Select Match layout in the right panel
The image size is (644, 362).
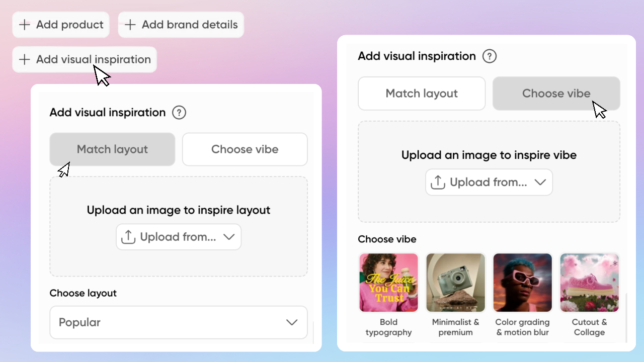tap(422, 94)
